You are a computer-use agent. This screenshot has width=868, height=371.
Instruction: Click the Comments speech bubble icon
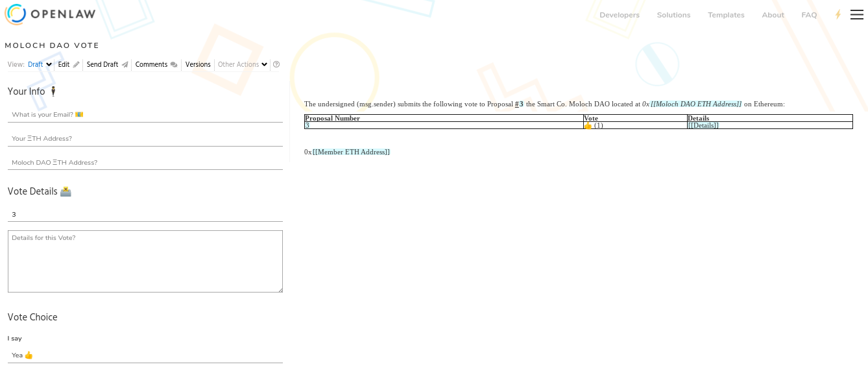click(174, 65)
